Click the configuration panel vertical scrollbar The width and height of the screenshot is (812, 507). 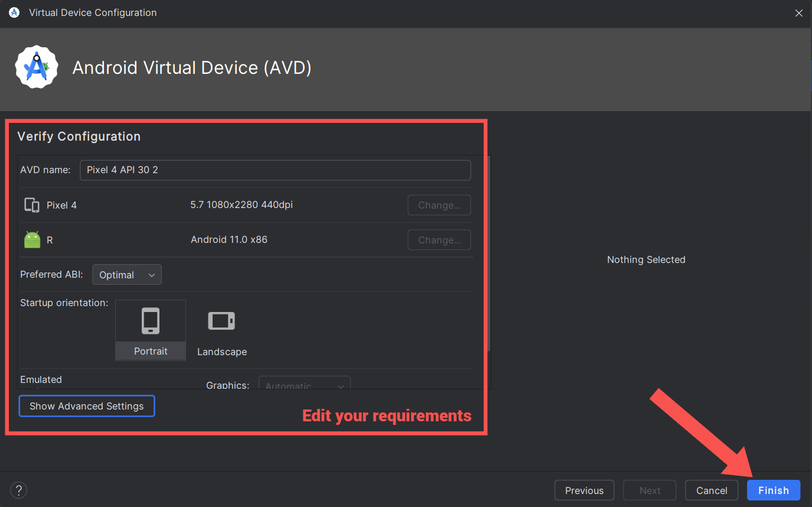coord(488,254)
